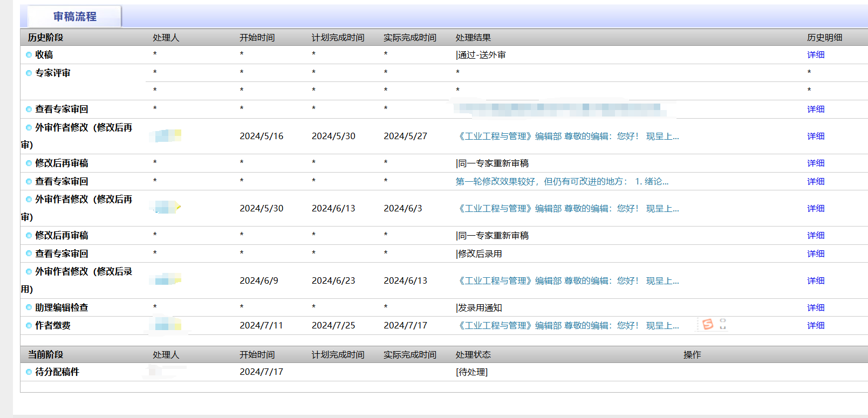This screenshot has width=868, height=418.
Task: Click the 处理状态 column header
Action: pyautogui.click(x=473, y=355)
